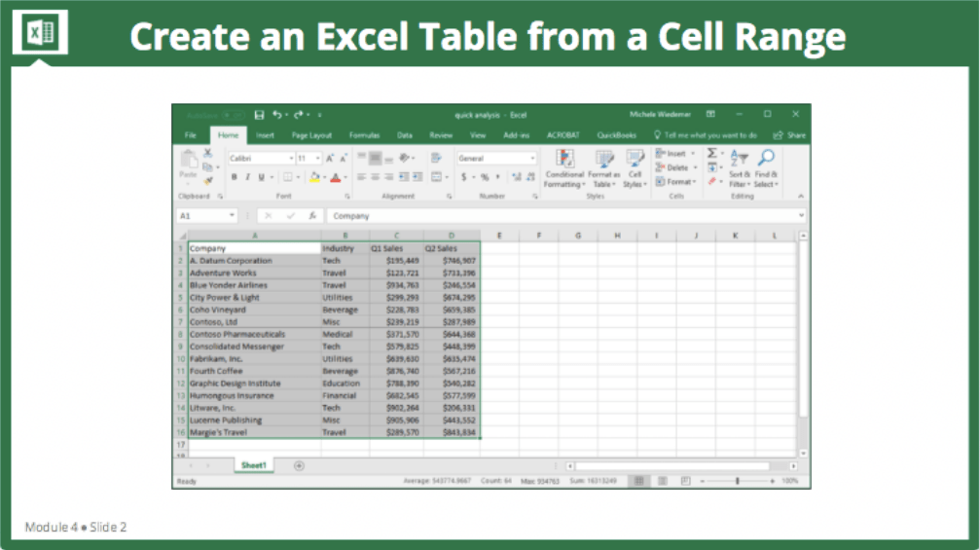Click the zoom slider handle

click(x=738, y=481)
